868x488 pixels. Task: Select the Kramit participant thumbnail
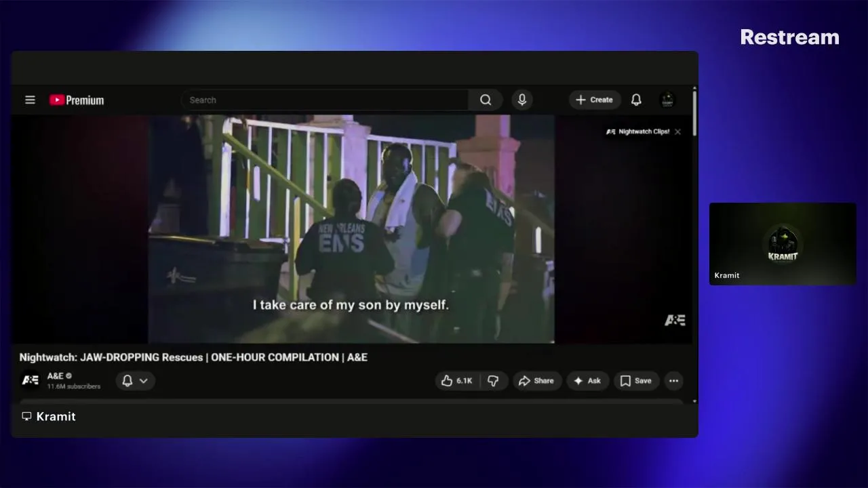coord(783,244)
